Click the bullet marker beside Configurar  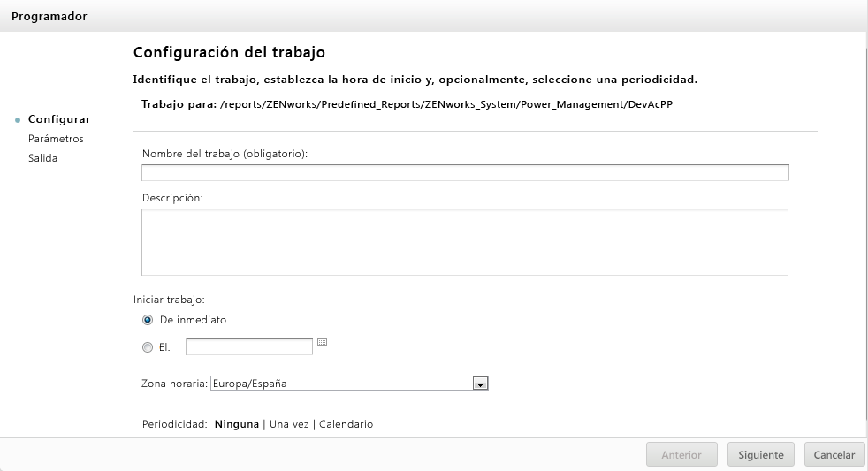(19, 120)
